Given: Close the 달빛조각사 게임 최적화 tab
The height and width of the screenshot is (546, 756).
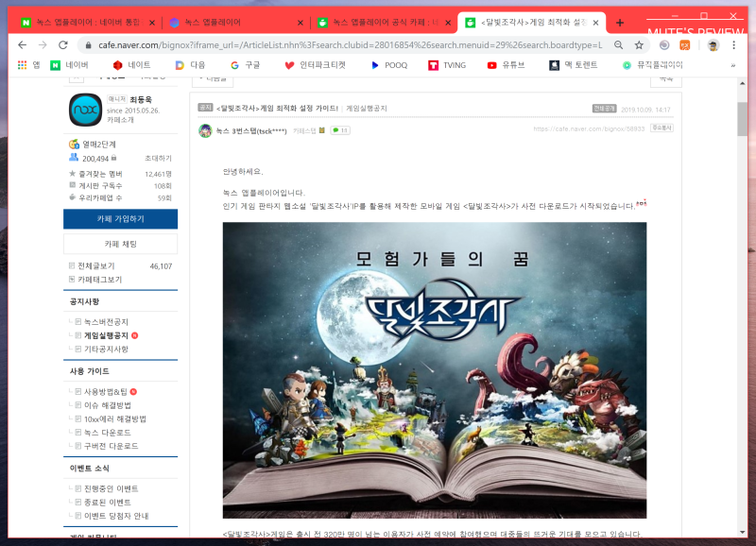Looking at the screenshot, I should click(596, 23).
